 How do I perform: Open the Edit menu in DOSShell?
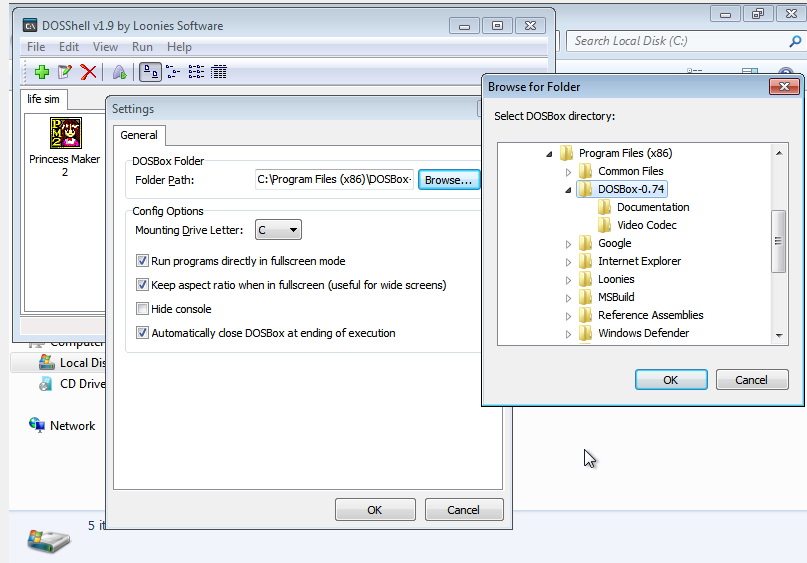69,47
